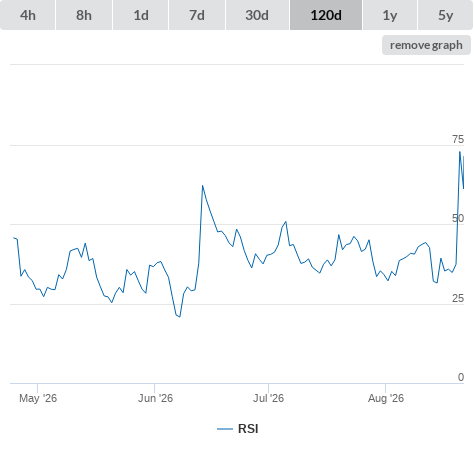
Task: Click the Aug '26 axis label
Action: [386, 398]
